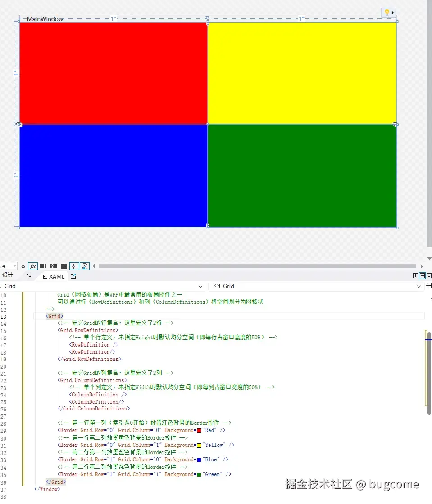Click the closing </Grid> tag
The width and height of the screenshot is (432, 504).
click(56, 482)
